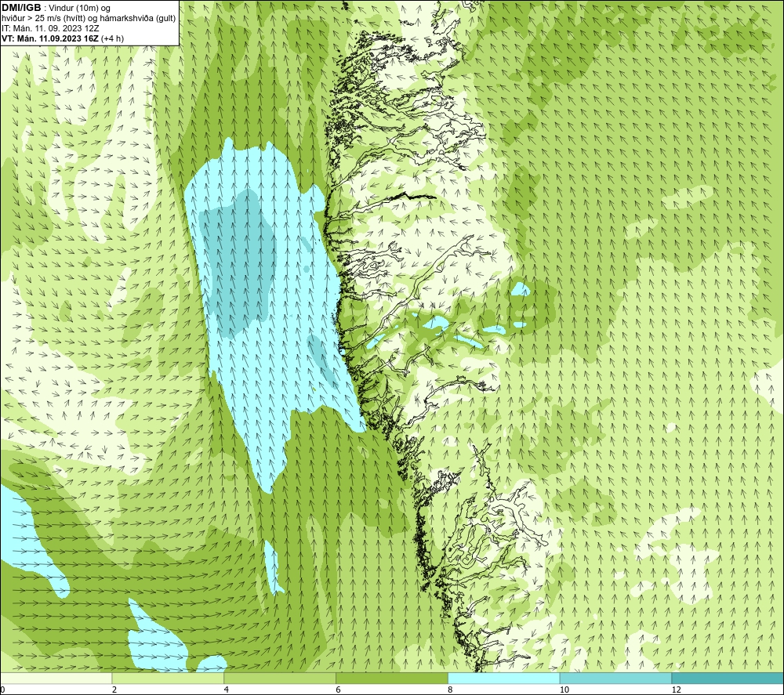The height and width of the screenshot is (695, 784).
Task: Click the 0–2 m/s palest color swatch
Action: coord(56,678)
